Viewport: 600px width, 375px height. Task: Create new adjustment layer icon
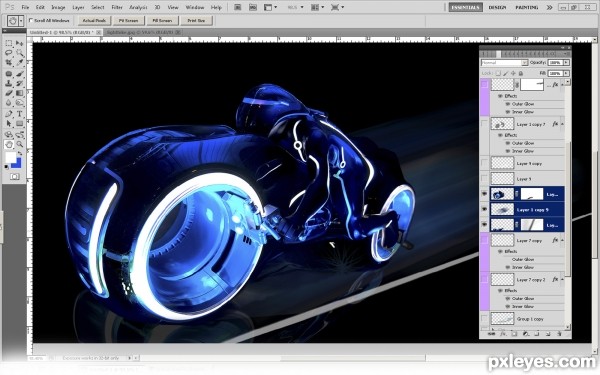[526, 334]
